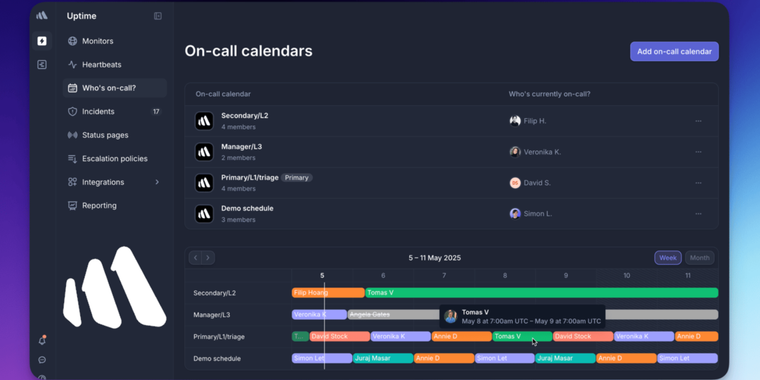Switch calendar to Month view
This screenshot has width=760, height=380.
pos(699,258)
